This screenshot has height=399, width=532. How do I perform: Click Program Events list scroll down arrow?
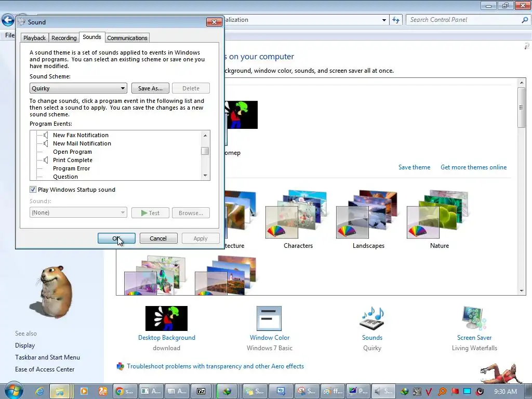(205, 176)
